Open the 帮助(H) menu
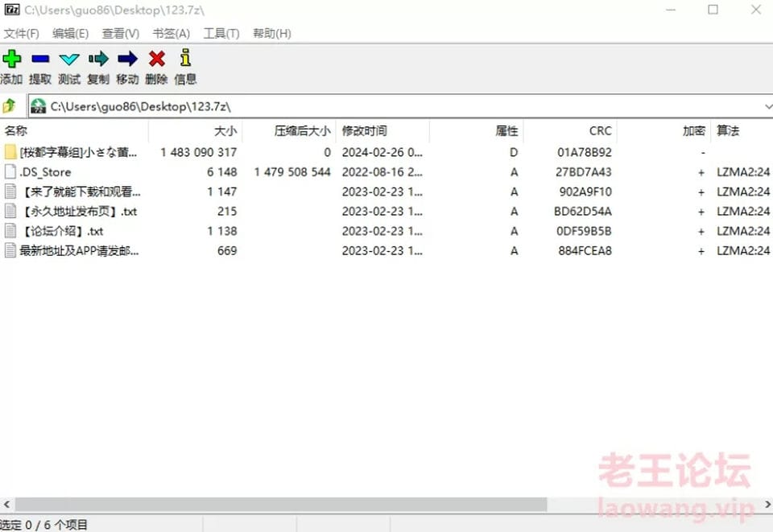This screenshot has width=773, height=532. (x=271, y=34)
